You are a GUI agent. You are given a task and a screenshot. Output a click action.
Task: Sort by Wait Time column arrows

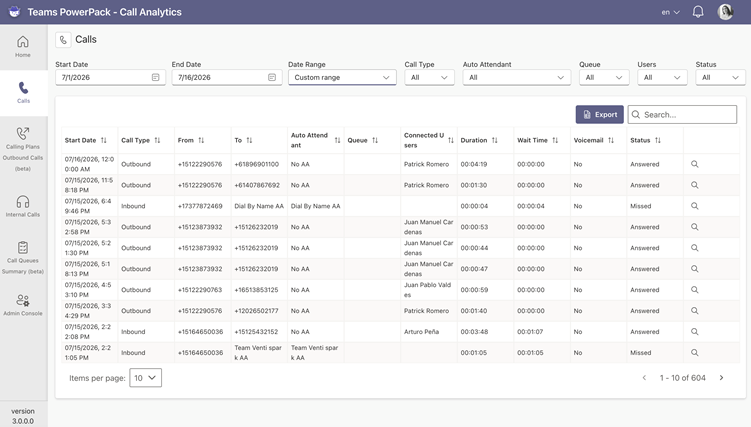(x=555, y=140)
